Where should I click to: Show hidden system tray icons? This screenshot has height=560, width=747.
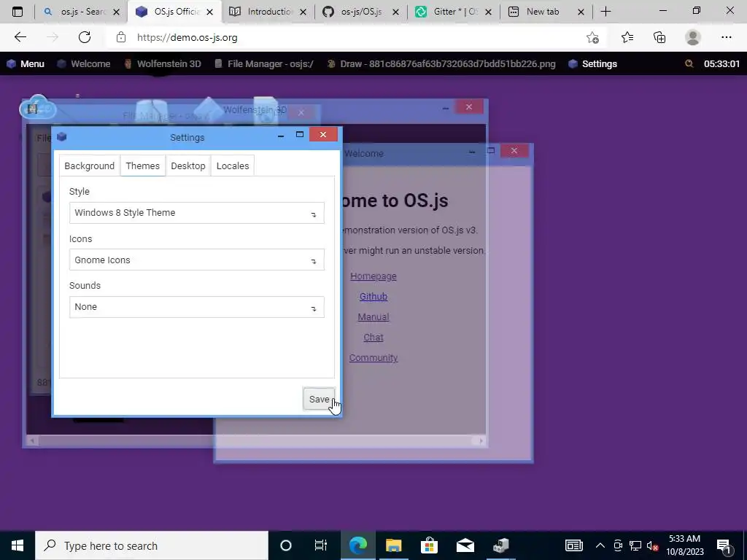(x=600, y=545)
